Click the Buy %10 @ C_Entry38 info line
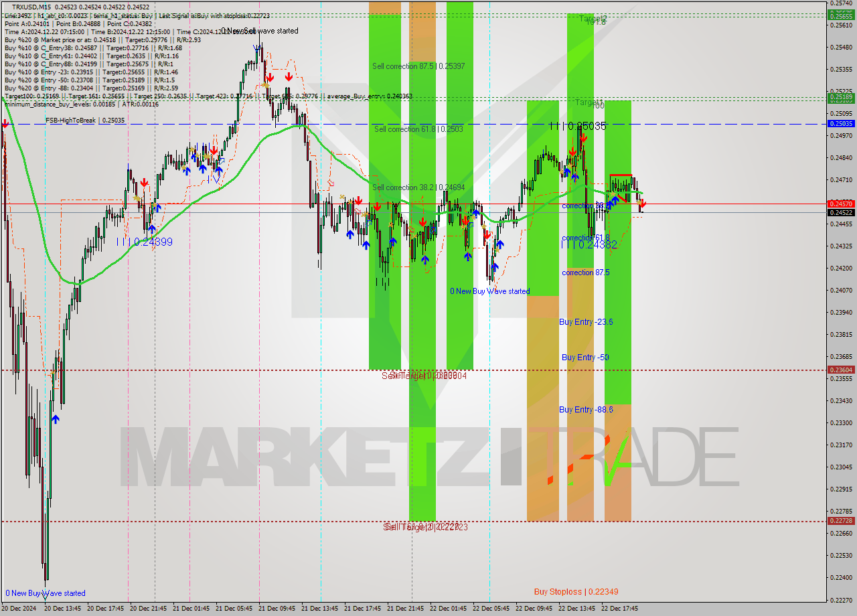This screenshot has height=616, width=857. [93, 48]
